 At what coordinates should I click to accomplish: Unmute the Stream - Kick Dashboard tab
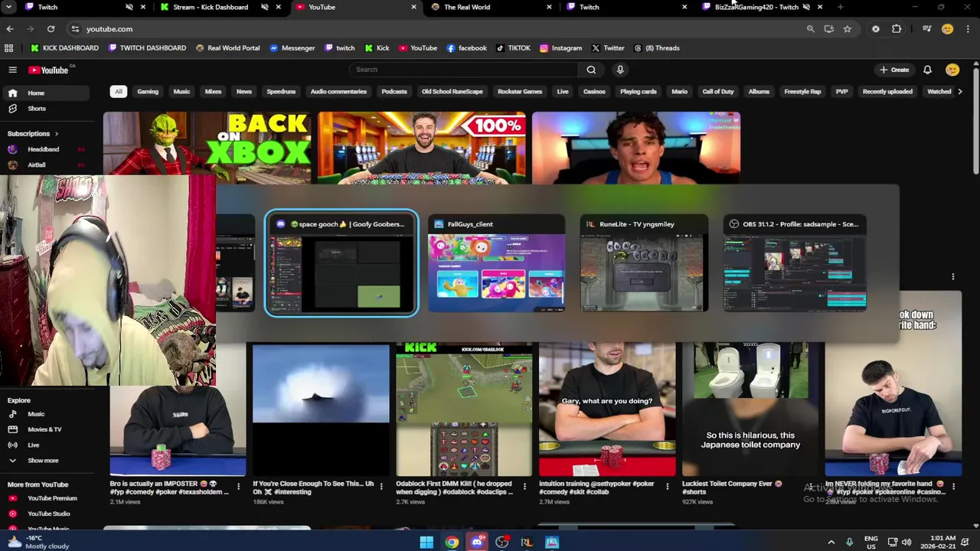[265, 7]
